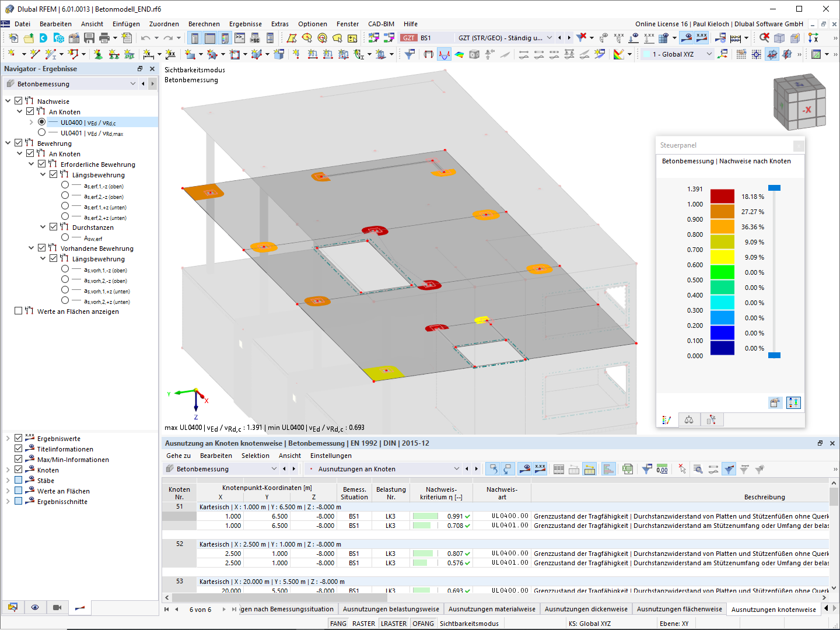Viewport: 840px width, 630px height.
Task: Click the save icon in the toolbar
Action: pos(89,37)
